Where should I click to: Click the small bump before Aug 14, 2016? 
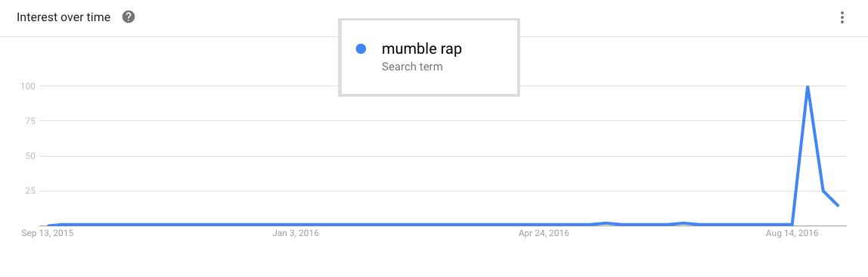pyautogui.click(x=684, y=223)
